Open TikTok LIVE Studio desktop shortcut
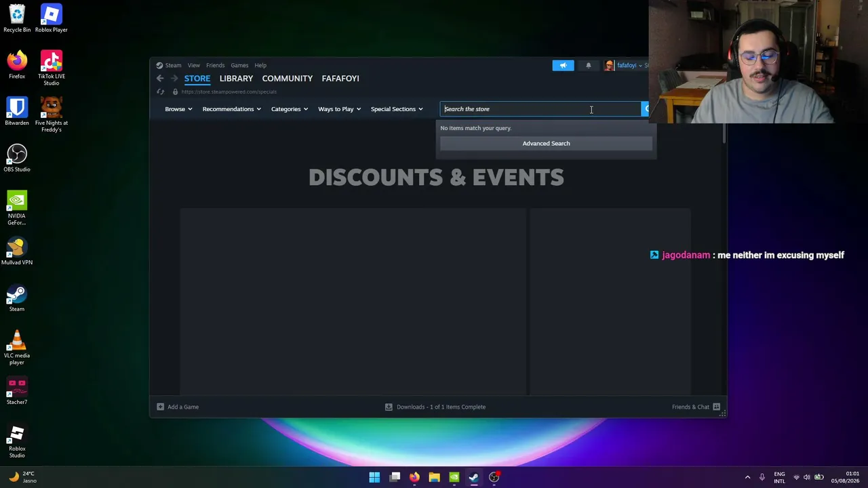This screenshot has height=488, width=868. coord(51,68)
